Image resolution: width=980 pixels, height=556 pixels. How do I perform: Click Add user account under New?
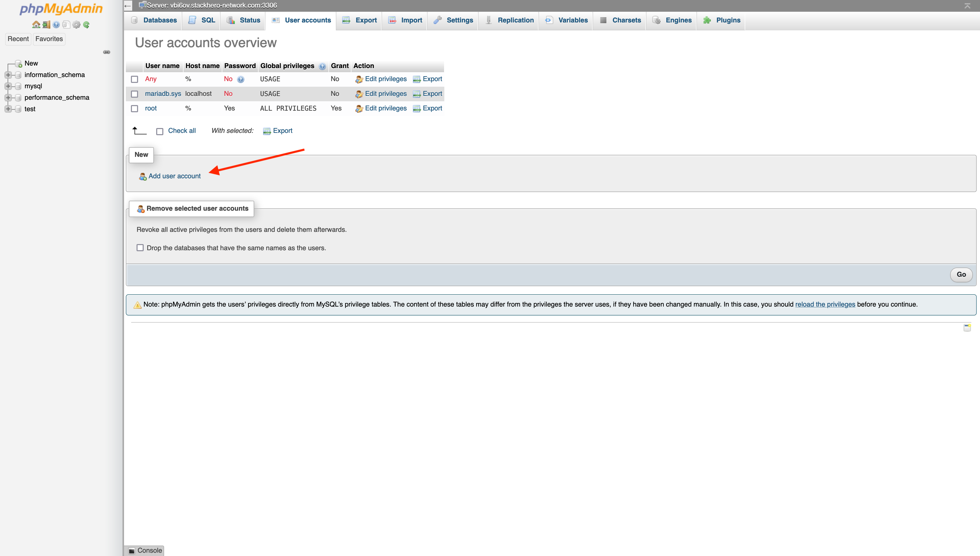[x=174, y=176]
